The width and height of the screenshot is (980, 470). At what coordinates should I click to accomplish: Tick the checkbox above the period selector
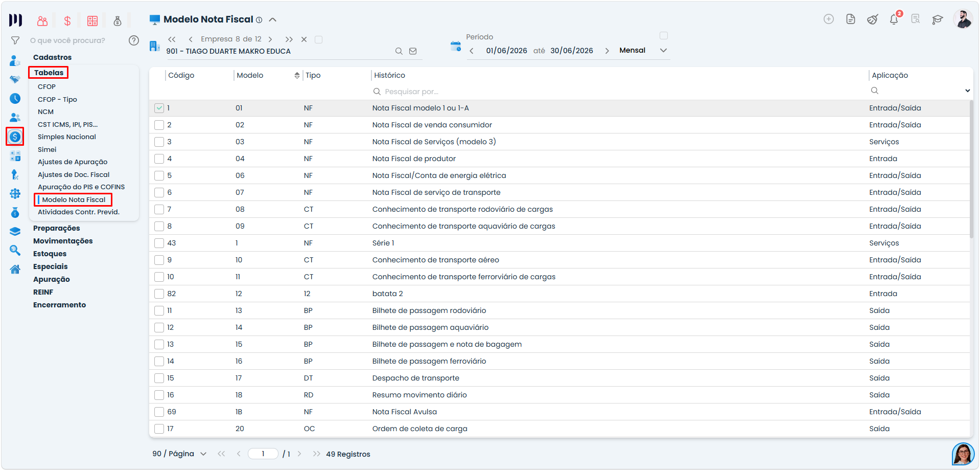coord(664,36)
